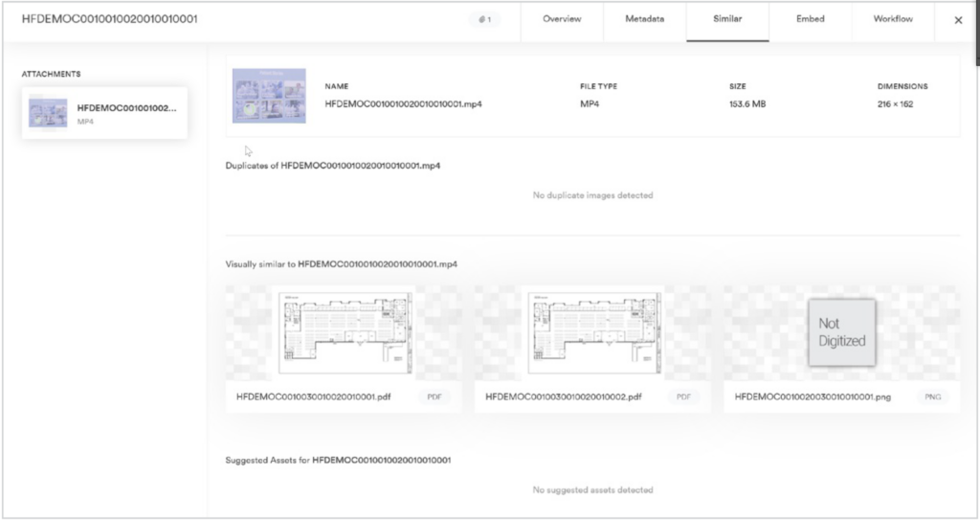Click file name HFDEMOC0010020030010010001.png
980x522 pixels.
tap(813, 397)
